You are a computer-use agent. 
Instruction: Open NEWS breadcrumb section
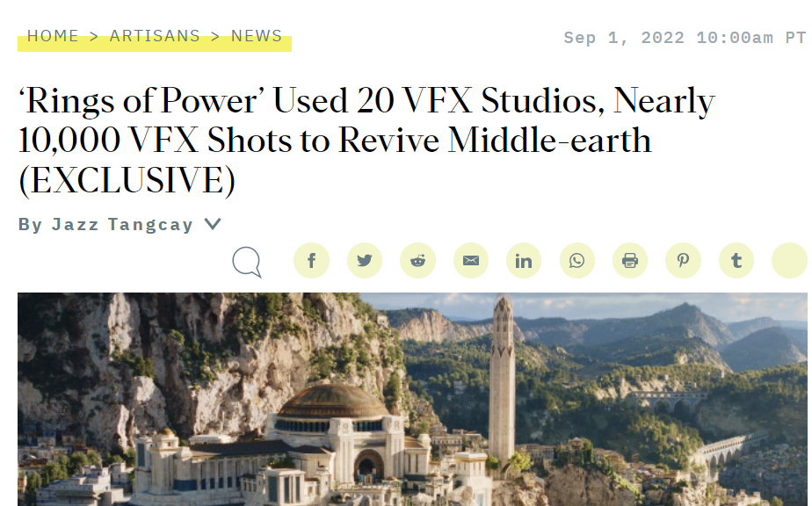click(x=257, y=36)
